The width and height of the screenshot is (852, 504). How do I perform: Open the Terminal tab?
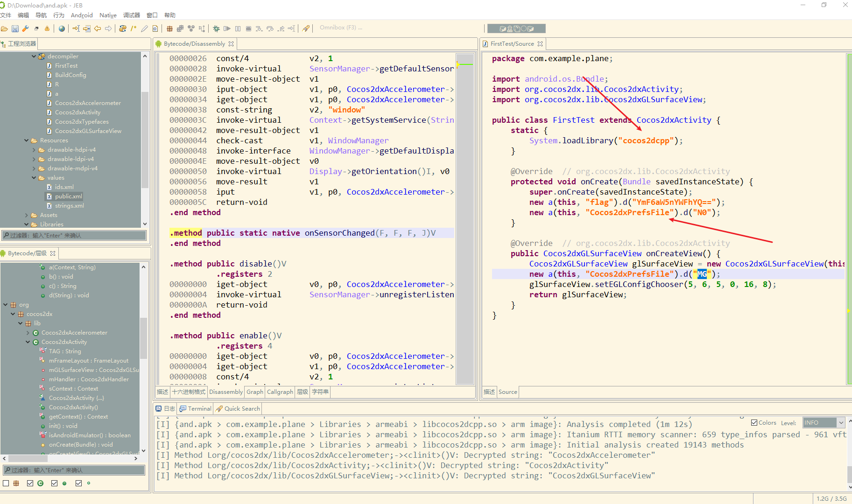(x=196, y=409)
